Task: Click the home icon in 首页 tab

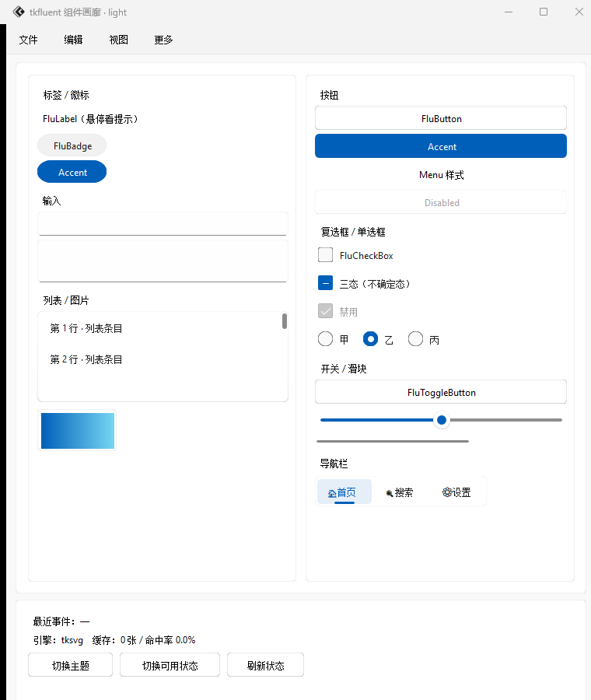Action: [x=332, y=493]
